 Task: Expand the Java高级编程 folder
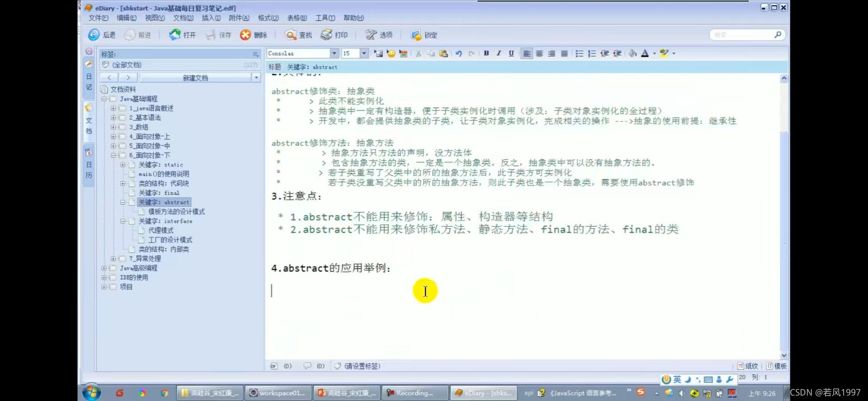104,268
